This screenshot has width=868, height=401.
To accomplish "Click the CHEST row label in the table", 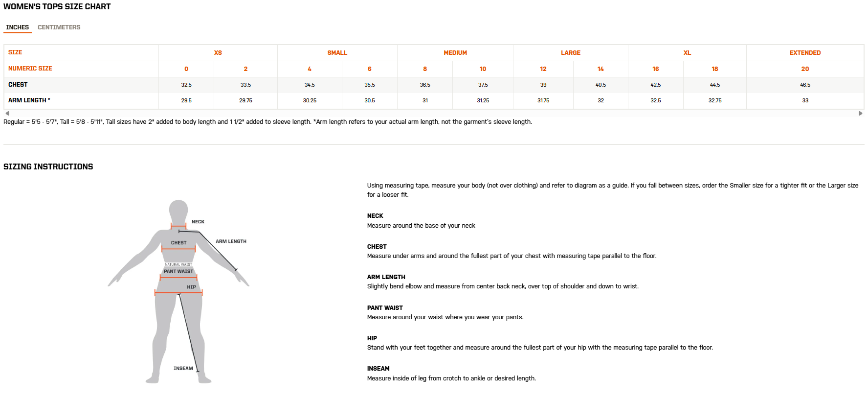I will click(x=18, y=85).
